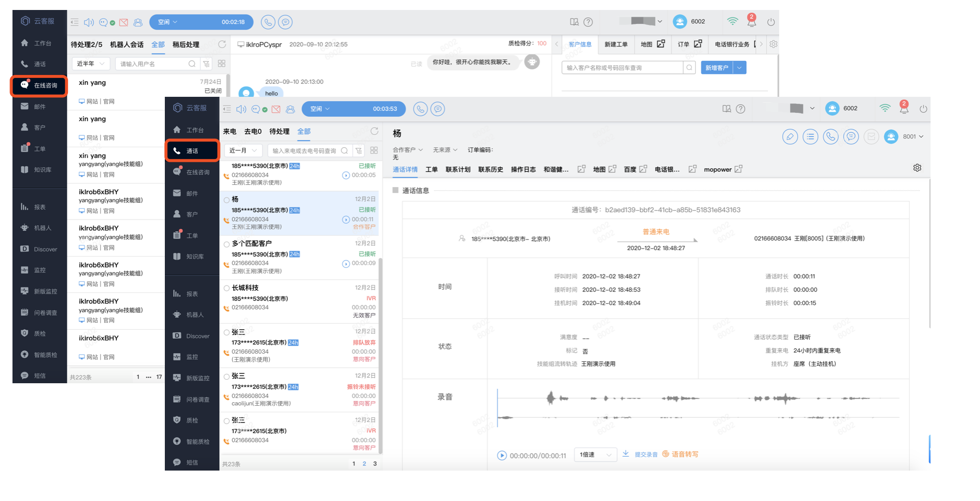Click the round phone dial button, front toolbar
The image size is (980, 501).
[x=421, y=109]
